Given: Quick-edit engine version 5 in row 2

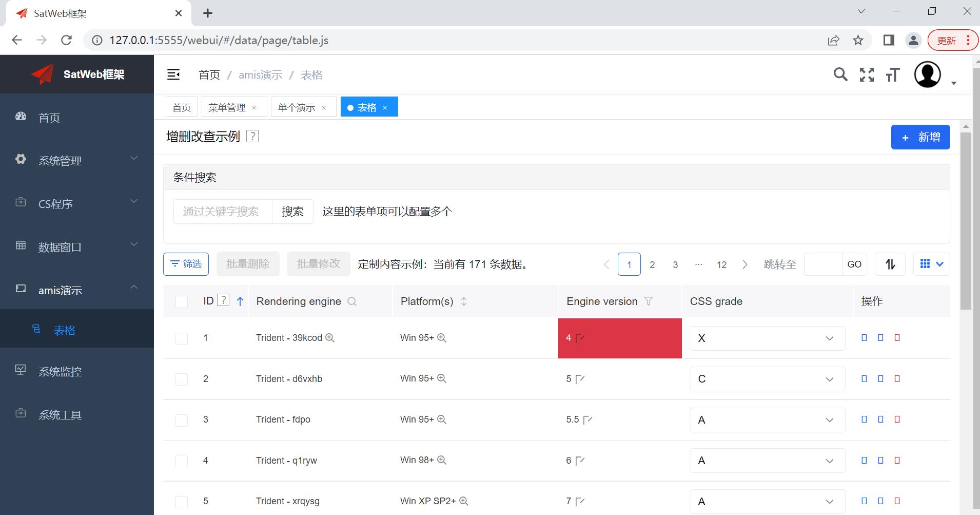Looking at the screenshot, I should (580, 379).
